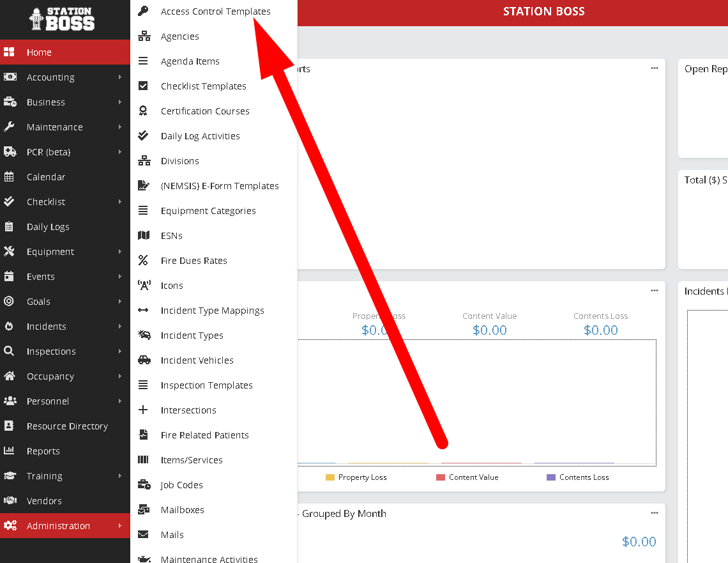Viewport: 728px width, 563px height.
Task: Open options ellipsis on top reports widget
Action: [655, 68]
